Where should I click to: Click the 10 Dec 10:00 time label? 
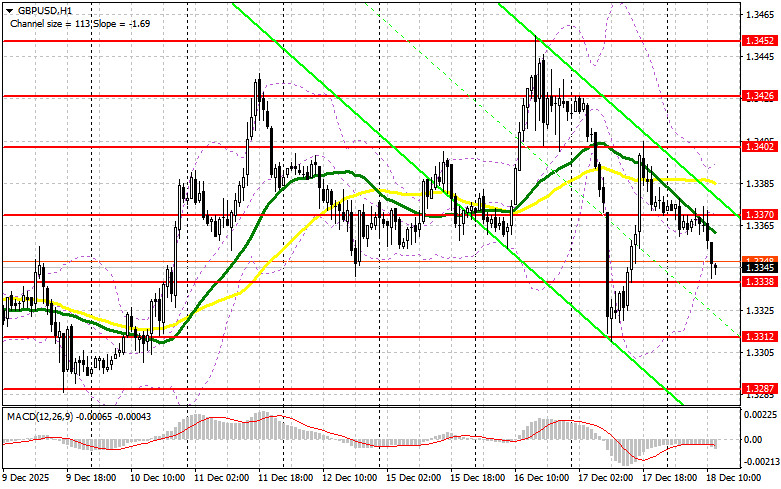point(158,478)
